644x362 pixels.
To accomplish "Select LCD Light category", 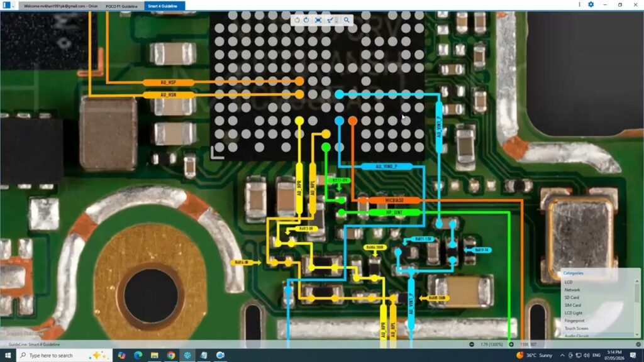I will click(574, 313).
